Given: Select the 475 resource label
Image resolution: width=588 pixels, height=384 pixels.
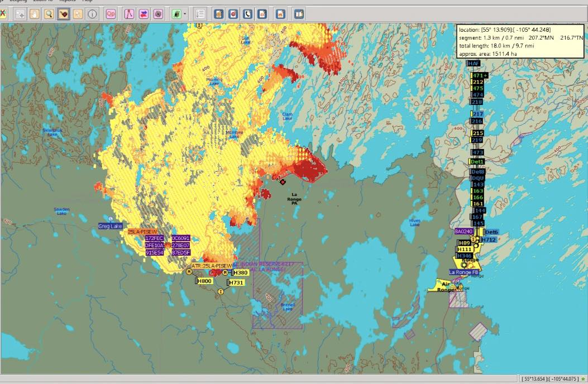Looking at the screenshot, I should pos(478,89).
